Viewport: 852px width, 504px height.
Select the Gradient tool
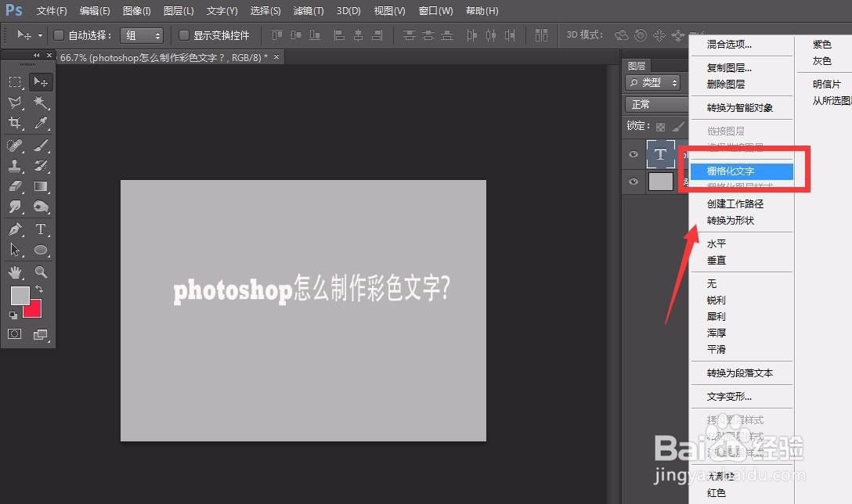(x=41, y=186)
